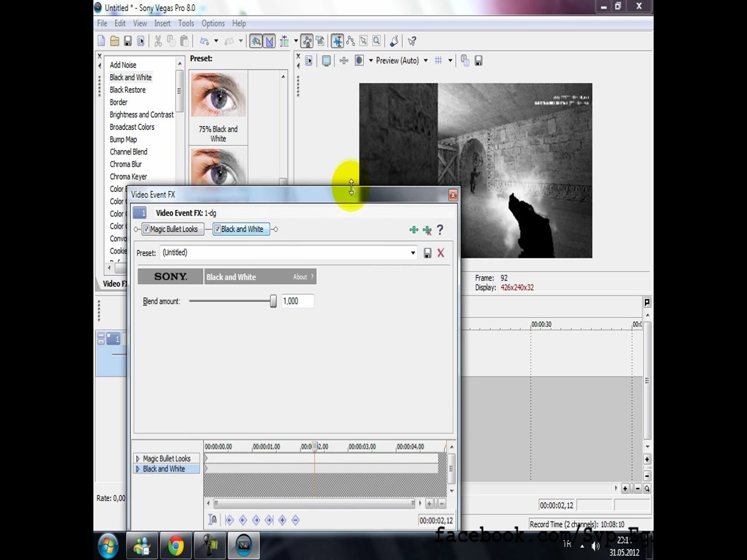
Task: Click About link in Black and White header
Action: tap(300, 277)
